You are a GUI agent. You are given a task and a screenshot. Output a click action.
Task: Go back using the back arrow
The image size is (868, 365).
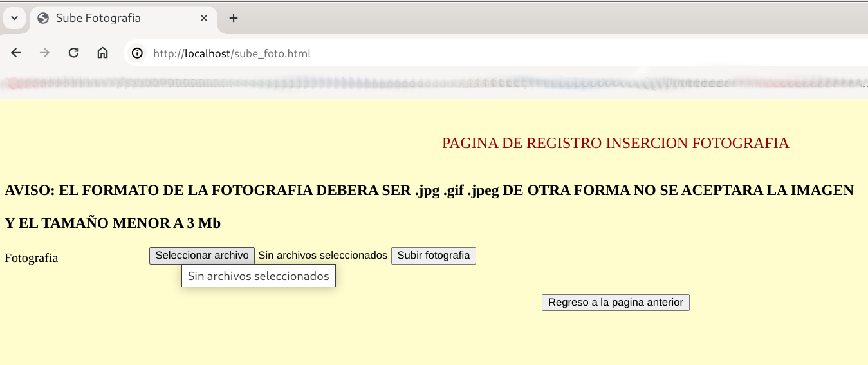[16, 53]
